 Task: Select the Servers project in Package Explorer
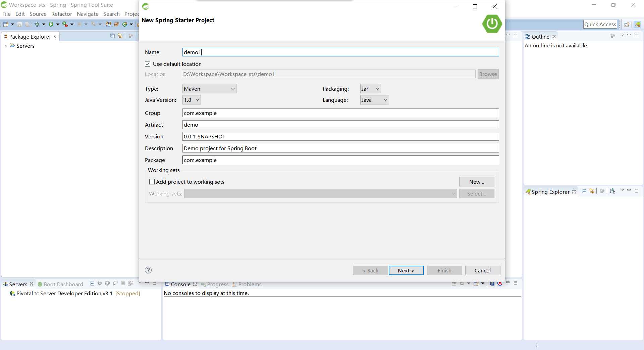(22, 46)
